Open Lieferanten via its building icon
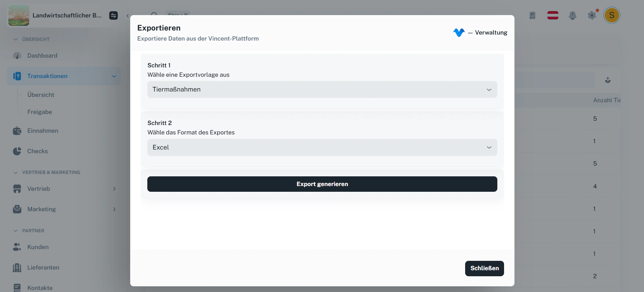The width and height of the screenshot is (644, 292). coord(17,268)
